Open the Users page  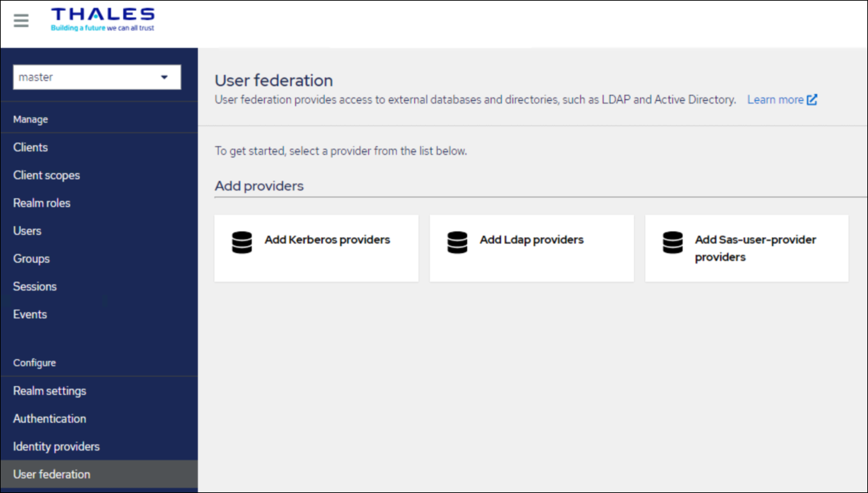pyautogui.click(x=27, y=231)
